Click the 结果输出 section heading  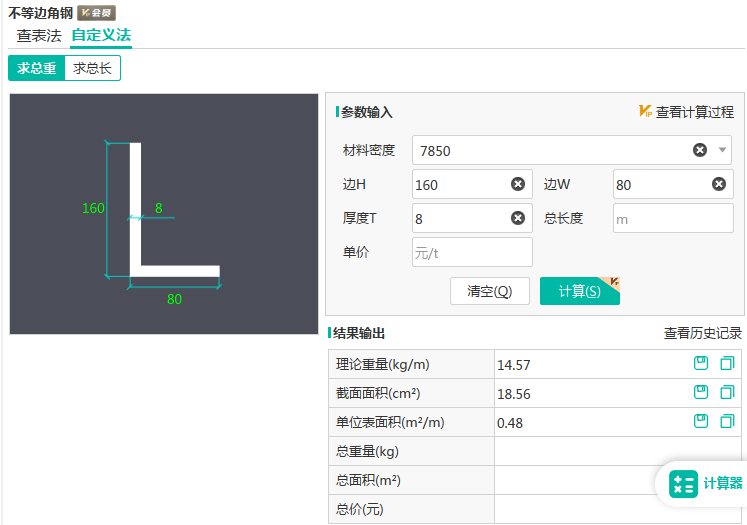pos(359,333)
